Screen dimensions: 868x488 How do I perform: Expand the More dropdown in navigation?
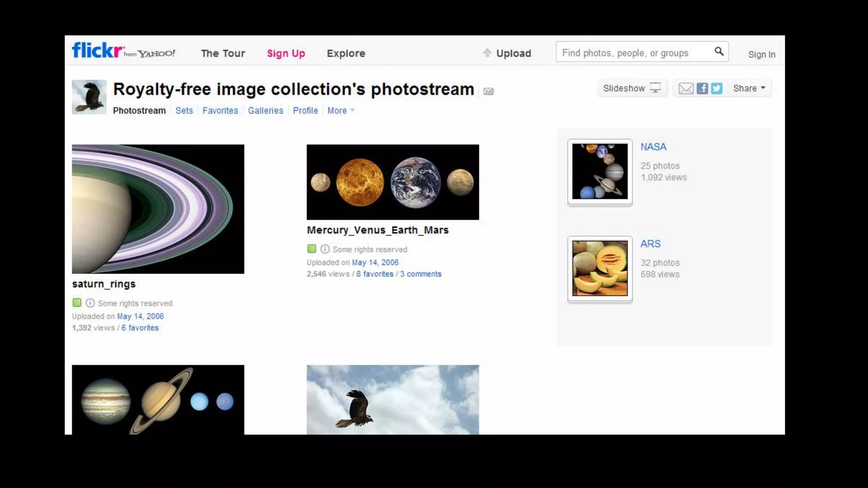[340, 111]
